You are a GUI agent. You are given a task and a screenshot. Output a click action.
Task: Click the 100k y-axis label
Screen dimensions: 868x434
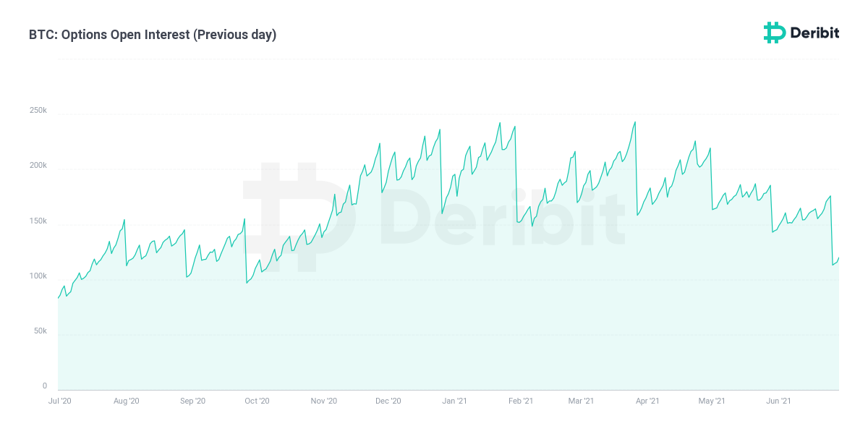(38, 276)
